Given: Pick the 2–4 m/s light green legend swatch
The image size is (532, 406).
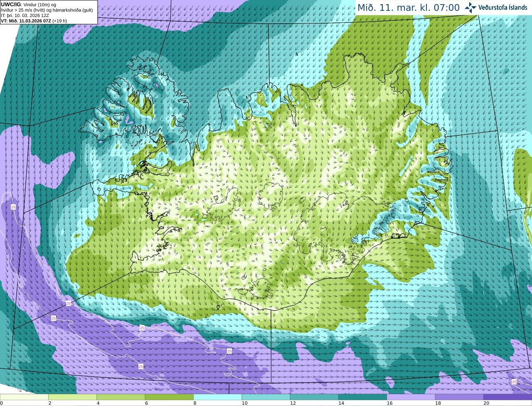Looking at the screenshot, I should click(72, 397).
